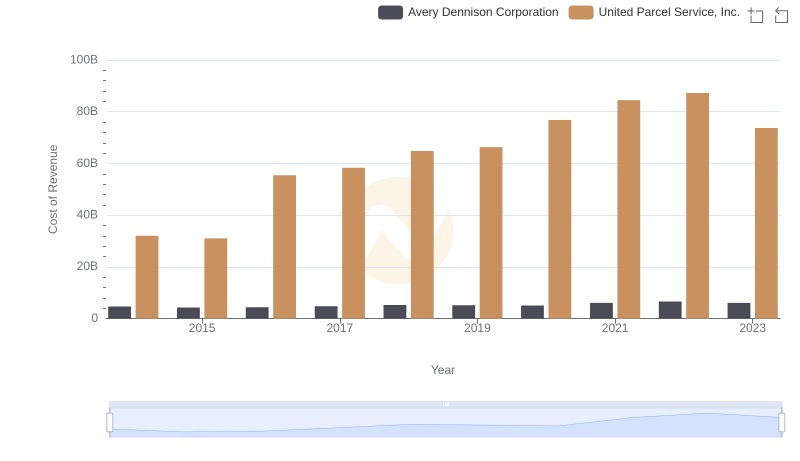Select the Avery Dennison bar for 2021
The width and height of the screenshot is (800, 461).
[601, 311]
